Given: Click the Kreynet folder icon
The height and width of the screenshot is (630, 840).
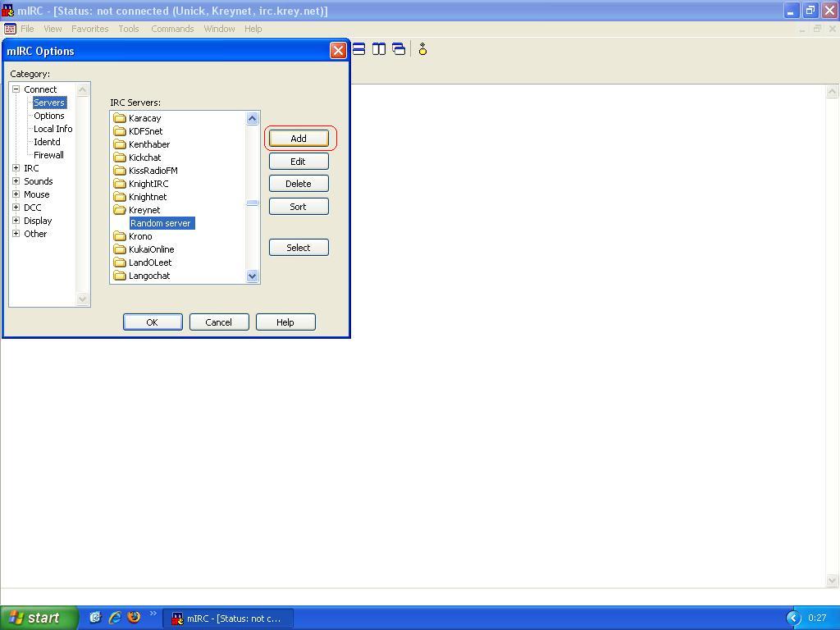Looking at the screenshot, I should coord(120,210).
